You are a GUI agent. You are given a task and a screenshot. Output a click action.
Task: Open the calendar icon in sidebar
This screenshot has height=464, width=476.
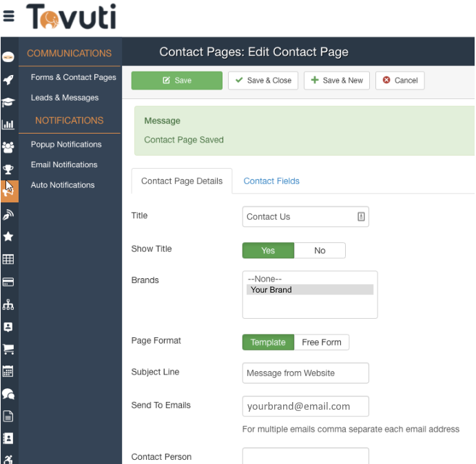click(8, 372)
